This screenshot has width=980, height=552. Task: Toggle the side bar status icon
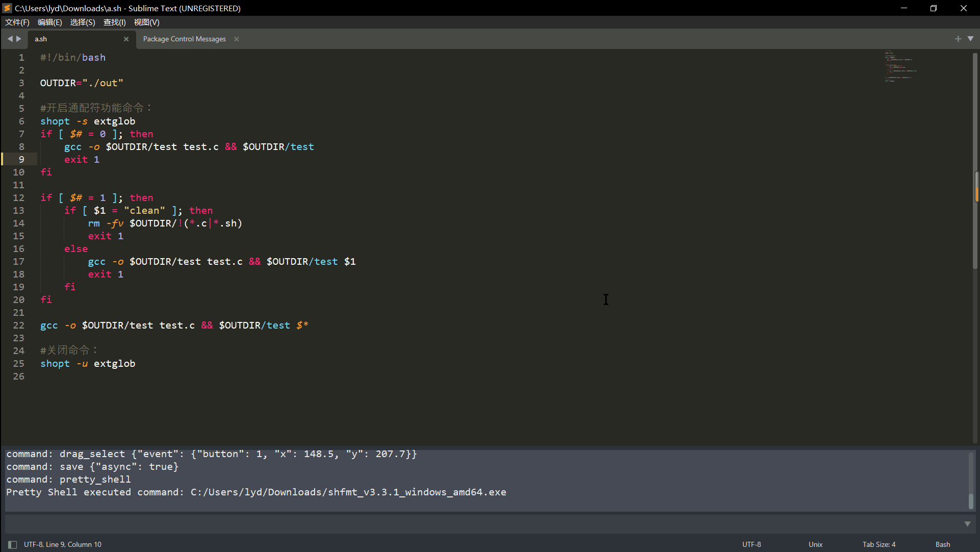pos(13,544)
